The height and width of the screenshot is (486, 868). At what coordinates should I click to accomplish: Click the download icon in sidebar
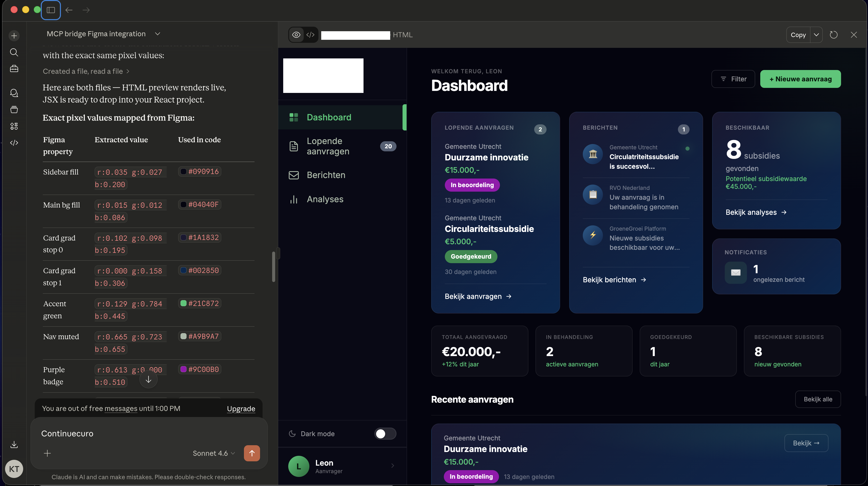[14, 444]
